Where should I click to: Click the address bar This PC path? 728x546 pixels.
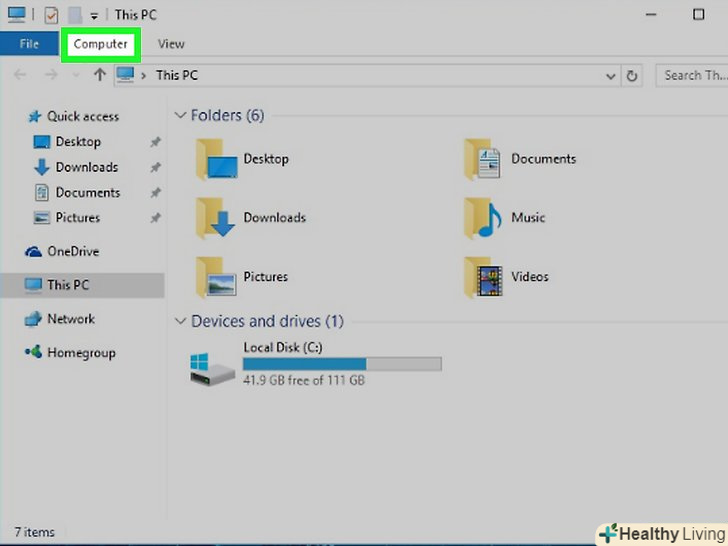coord(177,75)
